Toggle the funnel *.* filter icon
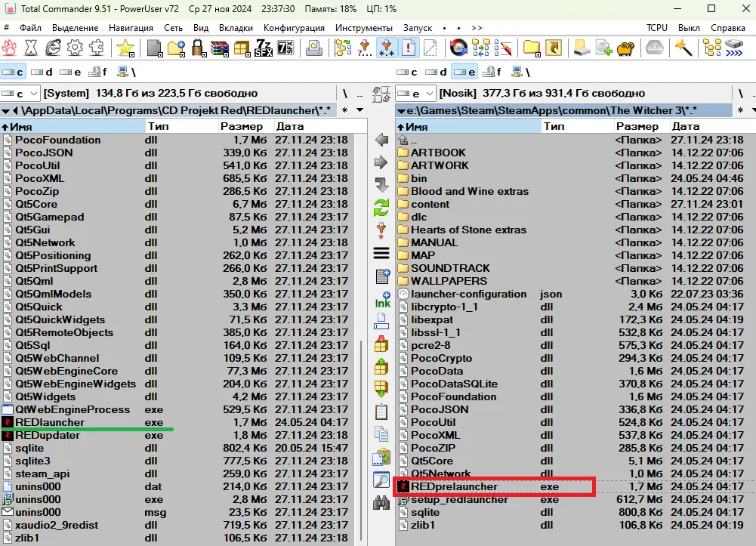The image size is (756, 546). 387,48
